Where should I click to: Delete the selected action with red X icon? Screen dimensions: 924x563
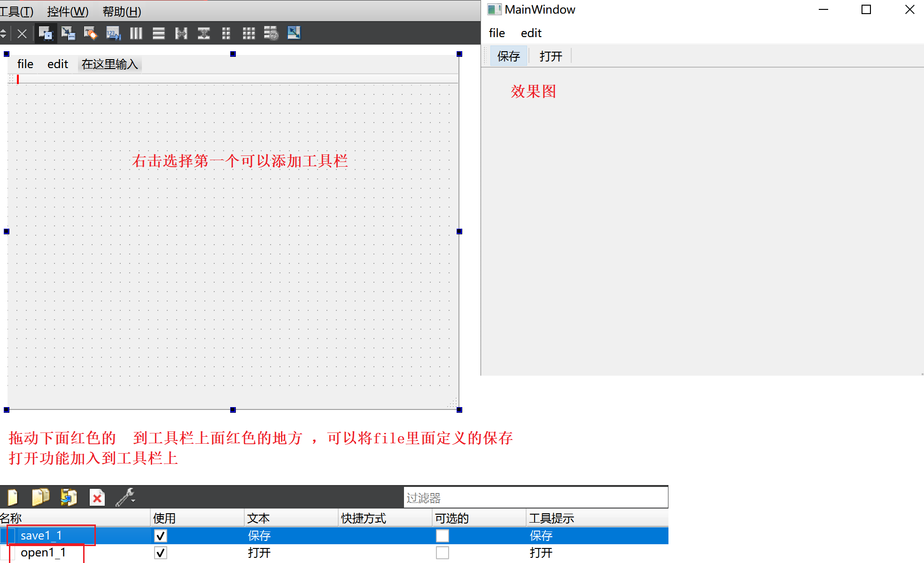(97, 497)
